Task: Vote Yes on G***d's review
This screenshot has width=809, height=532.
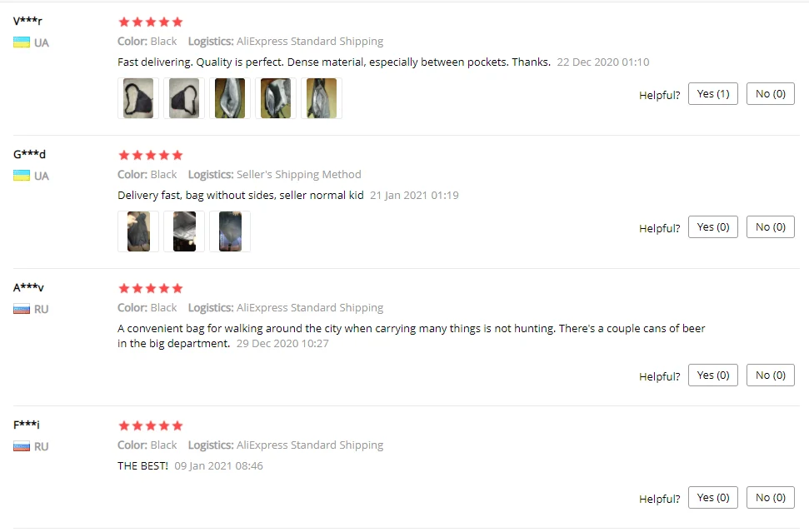Action: [x=713, y=226]
